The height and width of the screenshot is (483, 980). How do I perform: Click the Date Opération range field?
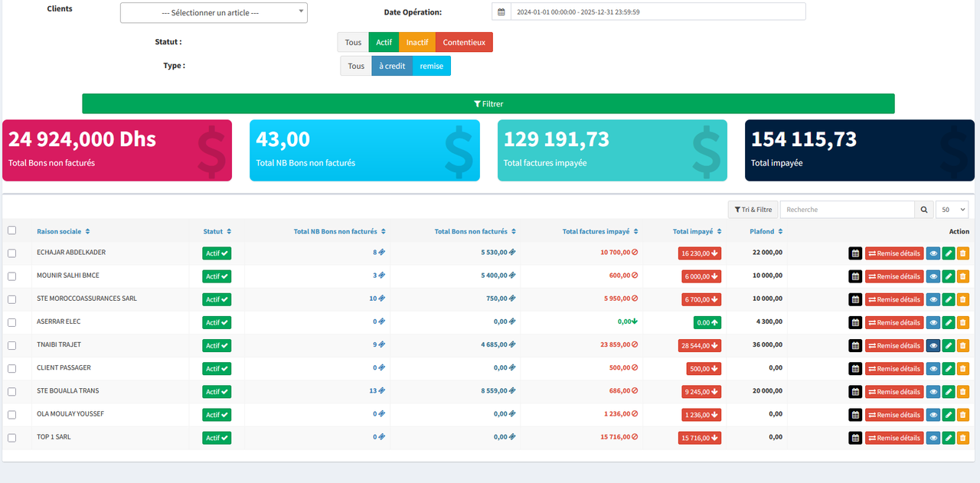pyautogui.click(x=658, y=11)
